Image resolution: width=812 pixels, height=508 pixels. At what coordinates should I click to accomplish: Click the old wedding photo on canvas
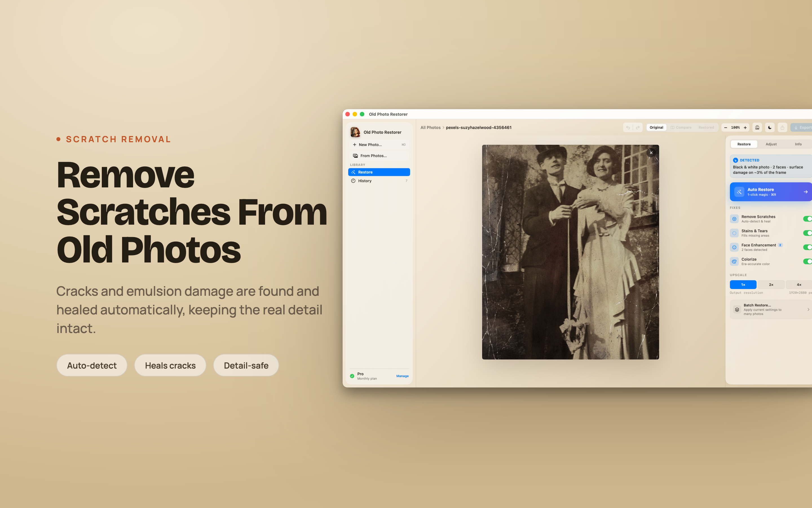click(x=570, y=252)
